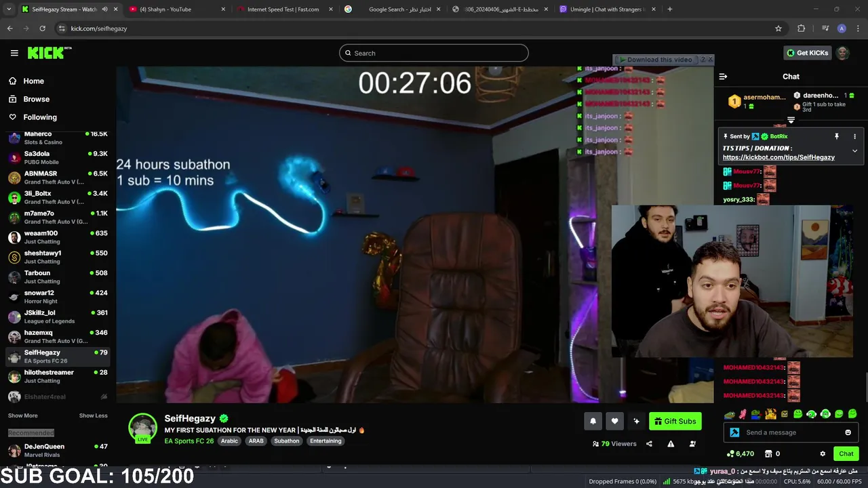This screenshot has width=868, height=488.
Task: Report stream via warning triangle icon
Action: click(671, 444)
